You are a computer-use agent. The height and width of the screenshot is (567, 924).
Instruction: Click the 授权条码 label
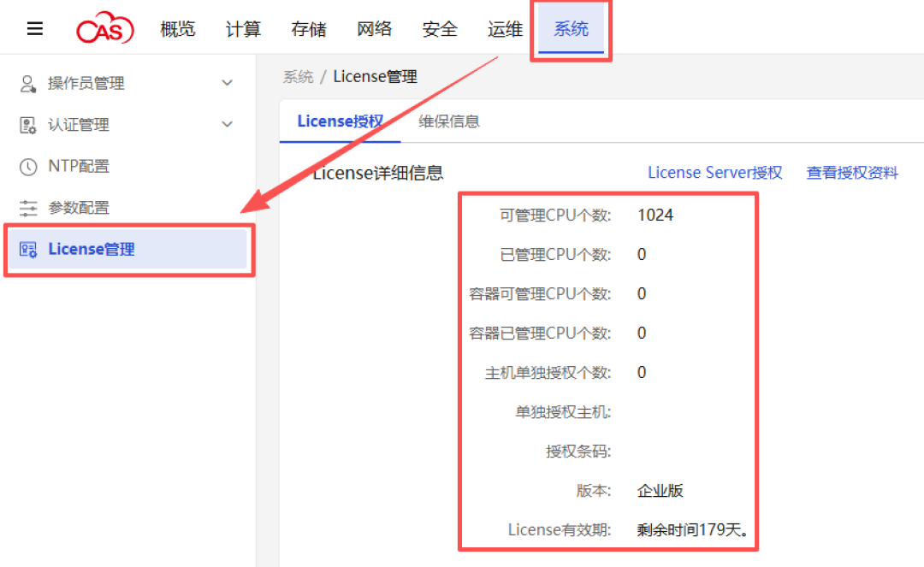tap(578, 452)
